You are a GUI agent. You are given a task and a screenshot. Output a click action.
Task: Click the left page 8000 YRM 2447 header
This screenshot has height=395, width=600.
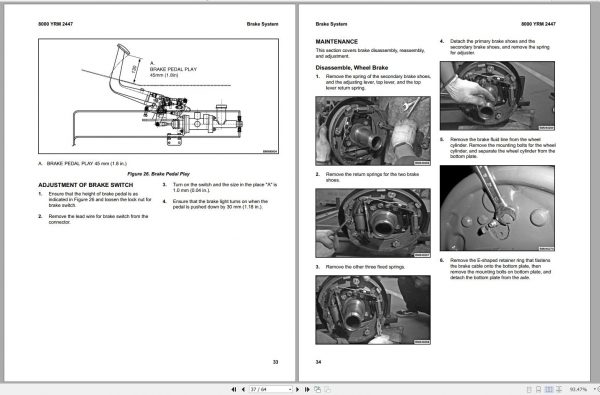55,24
